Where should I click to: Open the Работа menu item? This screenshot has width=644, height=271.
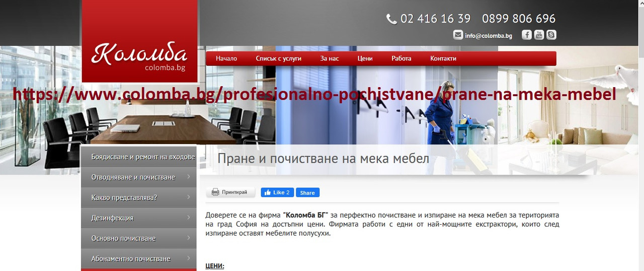tap(401, 58)
